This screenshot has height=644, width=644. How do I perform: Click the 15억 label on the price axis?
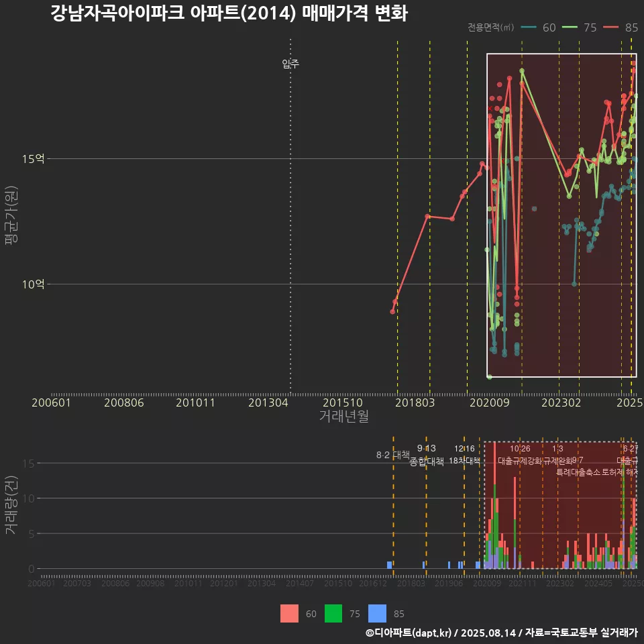(34, 159)
